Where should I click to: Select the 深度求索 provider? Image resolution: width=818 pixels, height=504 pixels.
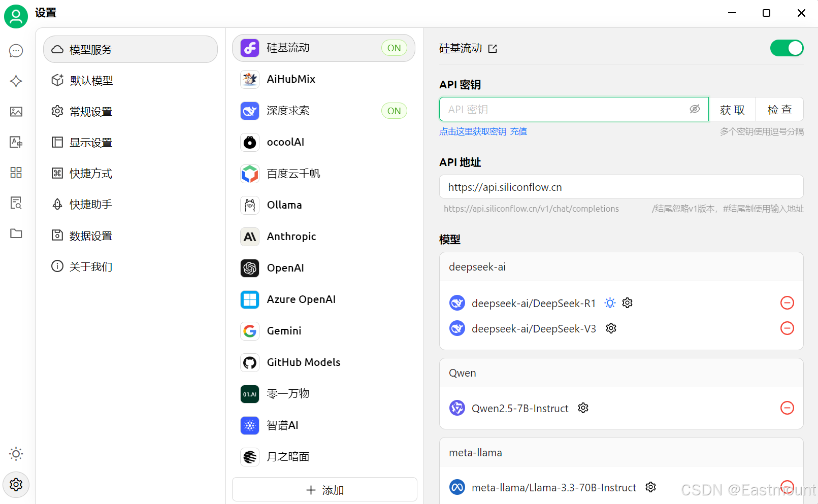[x=324, y=111]
